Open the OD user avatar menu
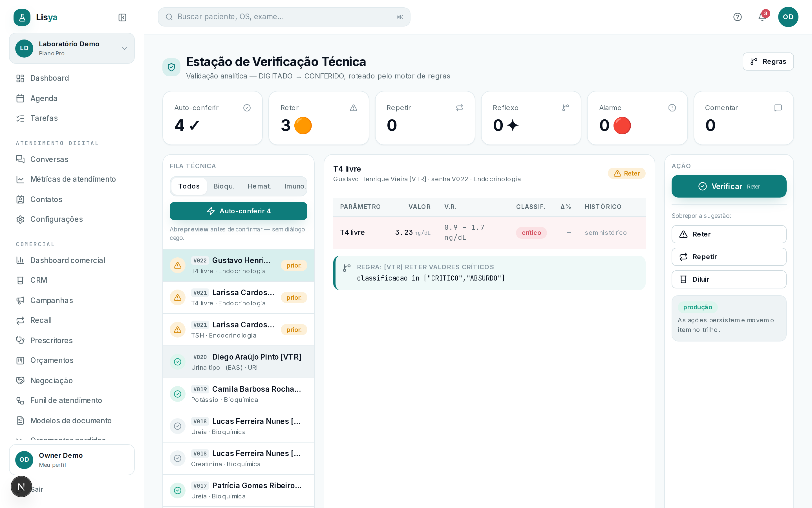Viewport: 812px width, 508px height. point(788,17)
